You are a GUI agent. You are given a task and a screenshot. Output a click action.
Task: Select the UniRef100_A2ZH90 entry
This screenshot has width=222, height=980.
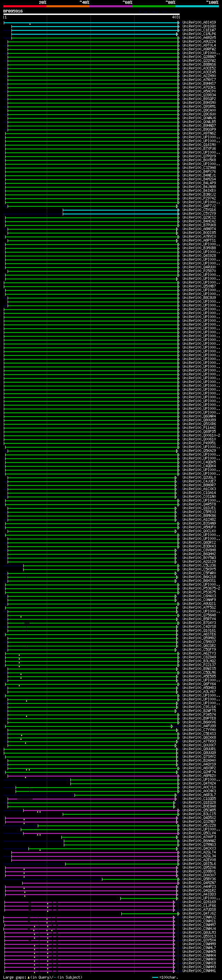pyautogui.click(x=199, y=76)
